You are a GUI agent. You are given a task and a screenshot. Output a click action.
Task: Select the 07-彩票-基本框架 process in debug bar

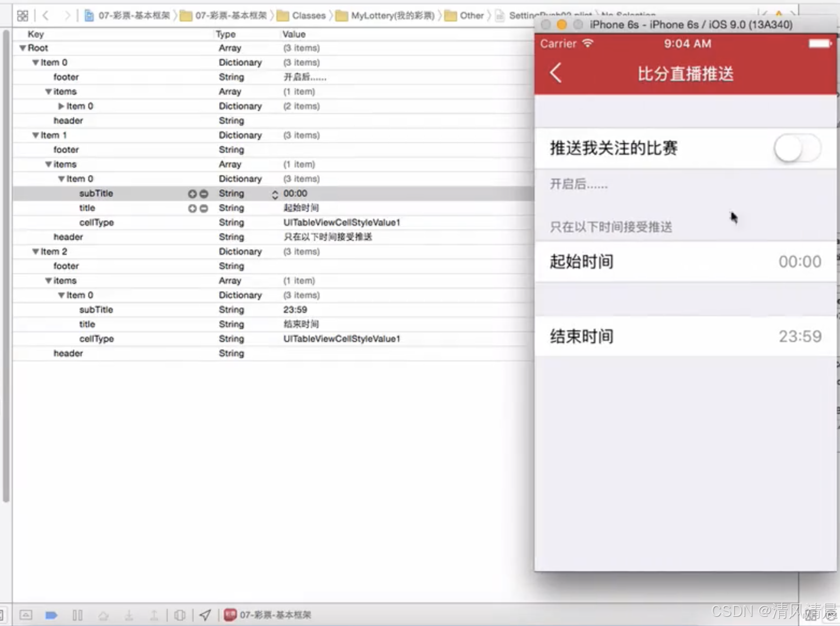click(x=268, y=615)
